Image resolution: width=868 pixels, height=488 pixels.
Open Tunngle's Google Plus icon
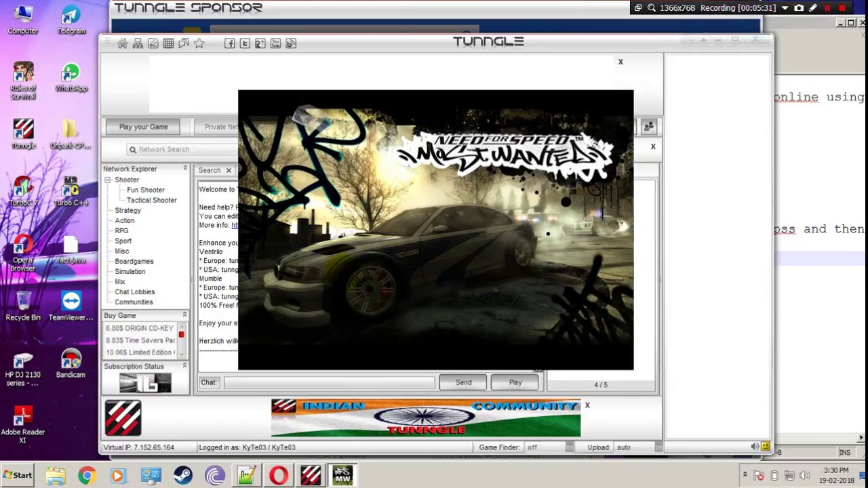tap(260, 43)
